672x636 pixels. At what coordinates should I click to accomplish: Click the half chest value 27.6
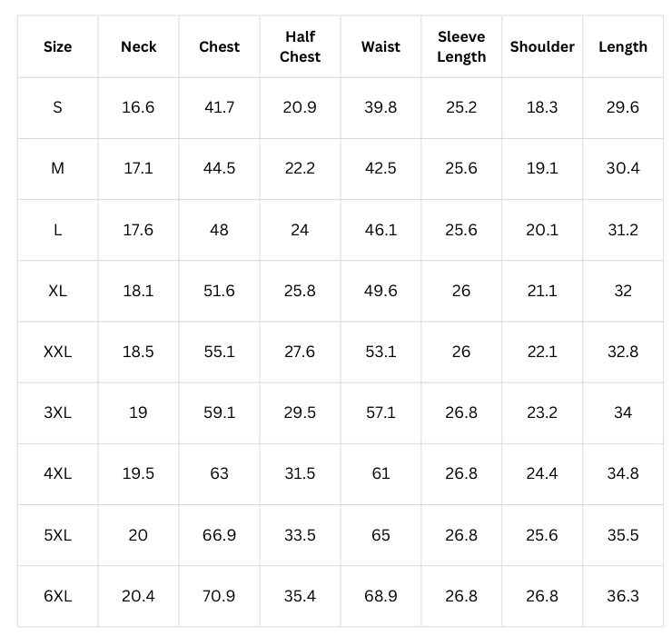(x=300, y=352)
